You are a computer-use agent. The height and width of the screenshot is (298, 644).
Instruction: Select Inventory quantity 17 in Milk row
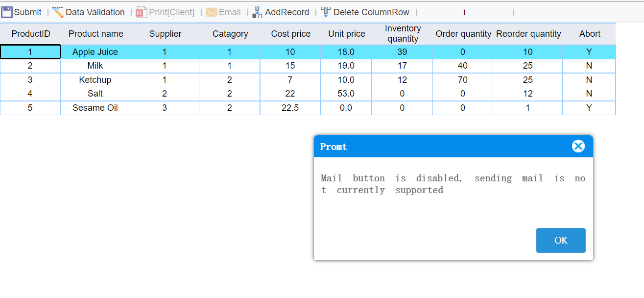tap(403, 66)
